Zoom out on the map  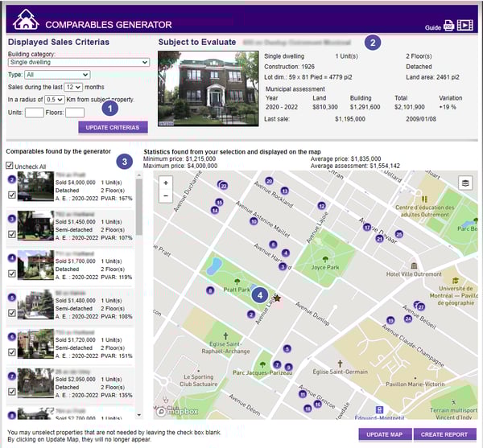point(166,195)
